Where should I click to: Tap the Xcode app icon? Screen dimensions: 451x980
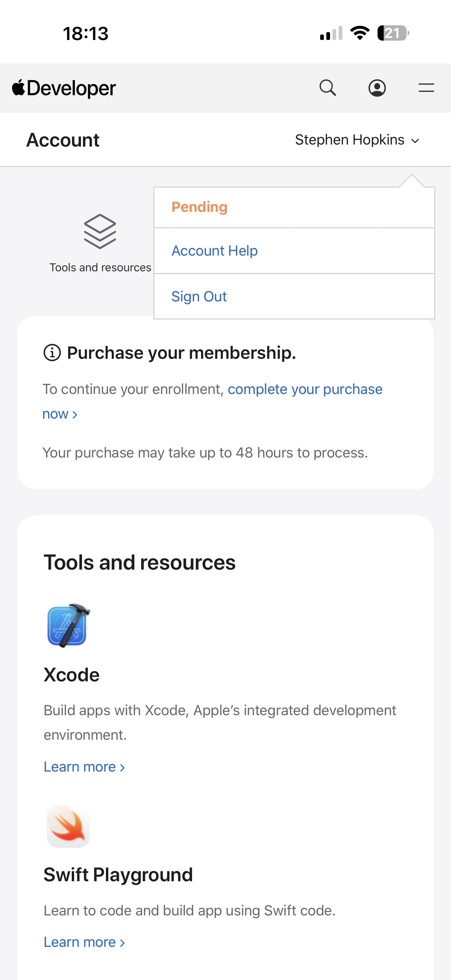click(x=68, y=626)
